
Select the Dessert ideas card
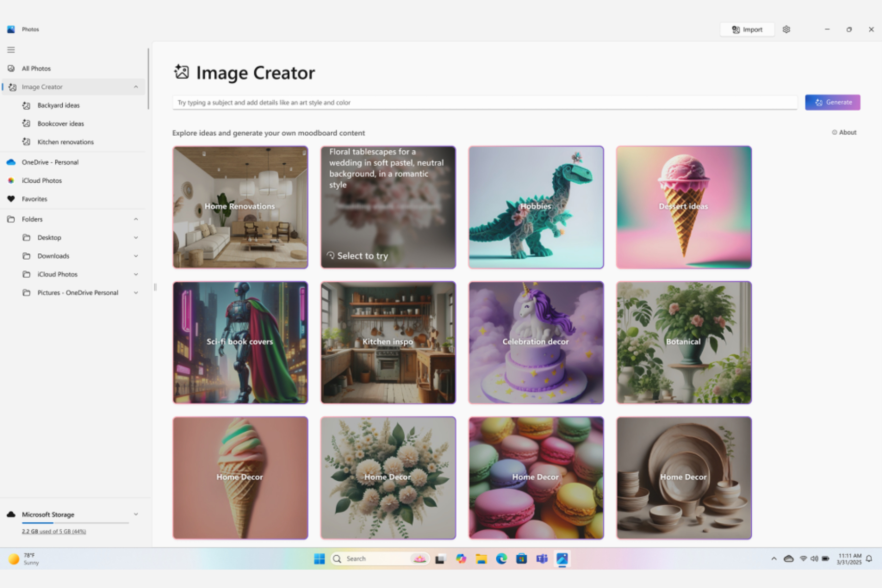coord(683,207)
